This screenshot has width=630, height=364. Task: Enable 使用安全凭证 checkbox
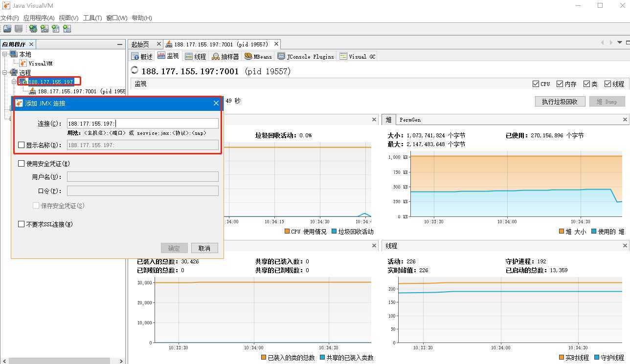21,164
